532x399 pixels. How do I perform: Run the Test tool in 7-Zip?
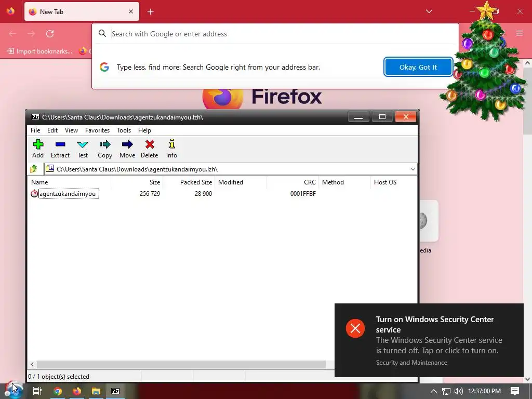pos(83,149)
